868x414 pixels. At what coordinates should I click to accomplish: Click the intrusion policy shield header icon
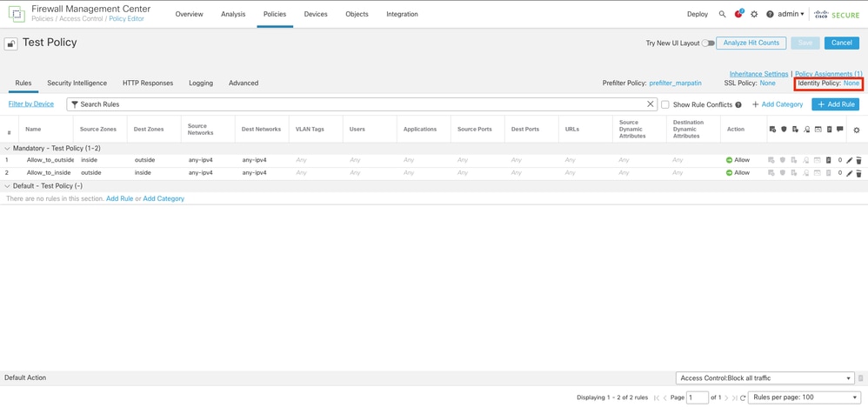pyautogui.click(x=784, y=129)
